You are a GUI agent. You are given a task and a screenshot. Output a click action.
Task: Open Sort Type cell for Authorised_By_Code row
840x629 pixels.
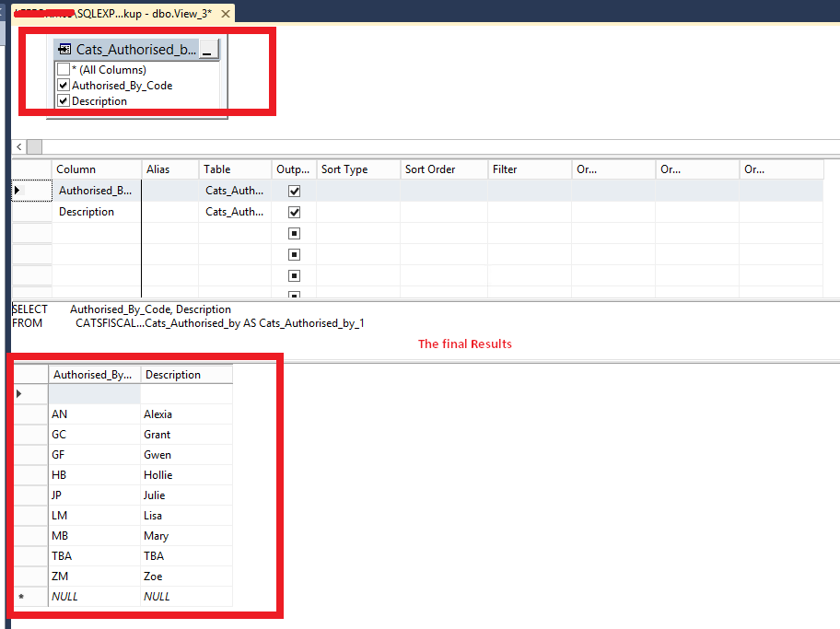tap(357, 191)
